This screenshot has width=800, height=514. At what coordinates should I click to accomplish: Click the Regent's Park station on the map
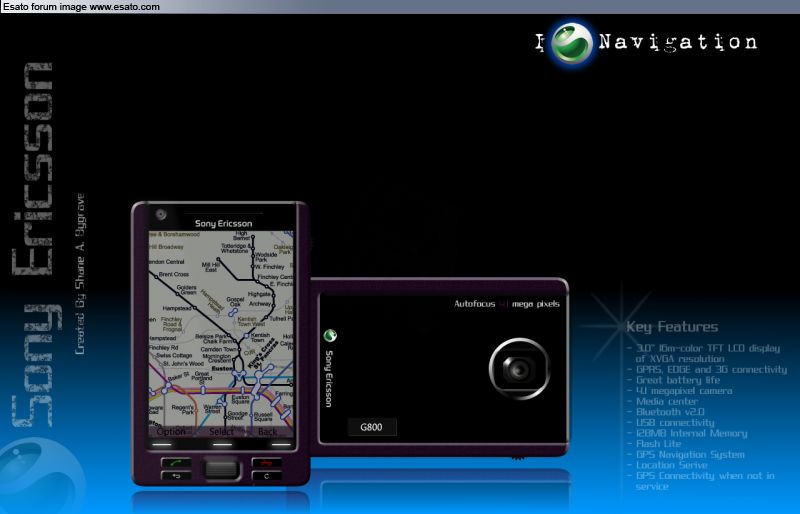183,409
